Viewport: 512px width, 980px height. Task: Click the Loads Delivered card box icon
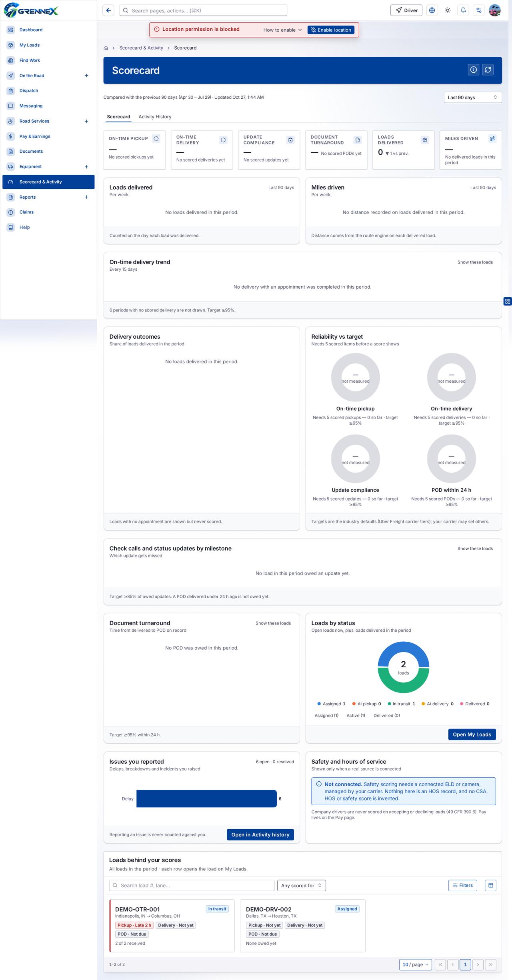coord(425,140)
